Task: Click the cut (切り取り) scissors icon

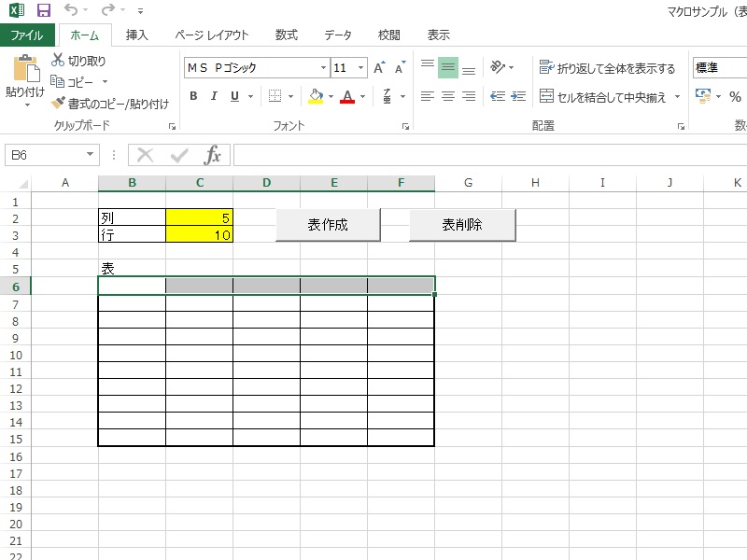Action: tap(58, 61)
